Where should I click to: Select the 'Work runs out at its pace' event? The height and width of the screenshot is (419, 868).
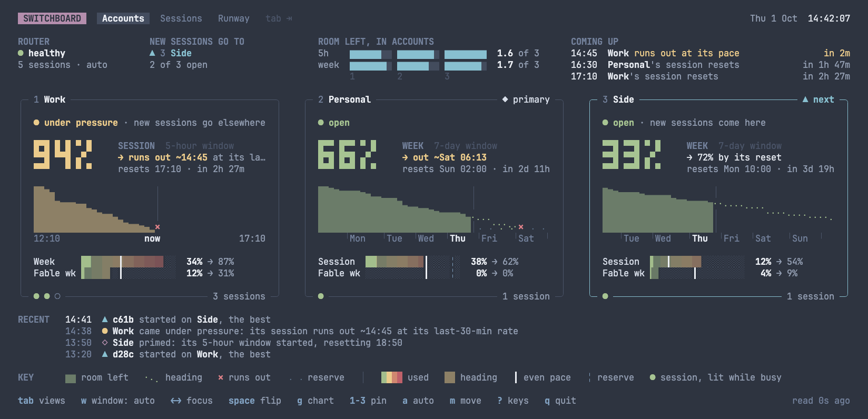click(x=711, y=53)
